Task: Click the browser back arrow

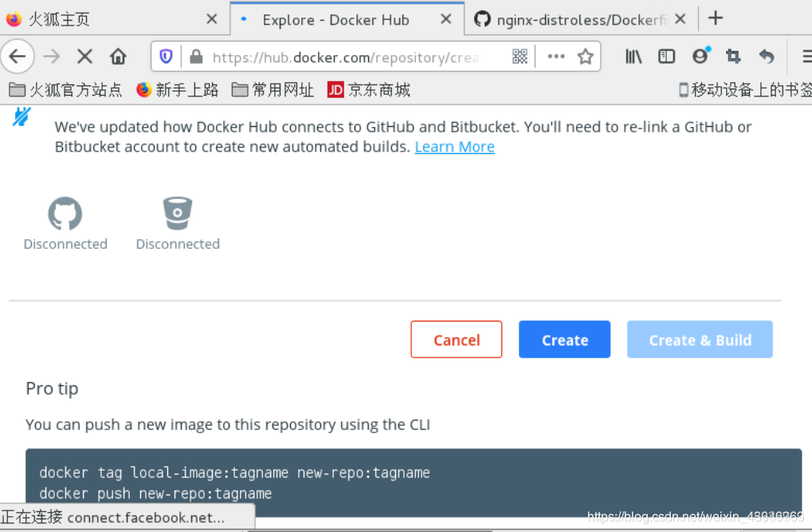Action: click(18, 56)
